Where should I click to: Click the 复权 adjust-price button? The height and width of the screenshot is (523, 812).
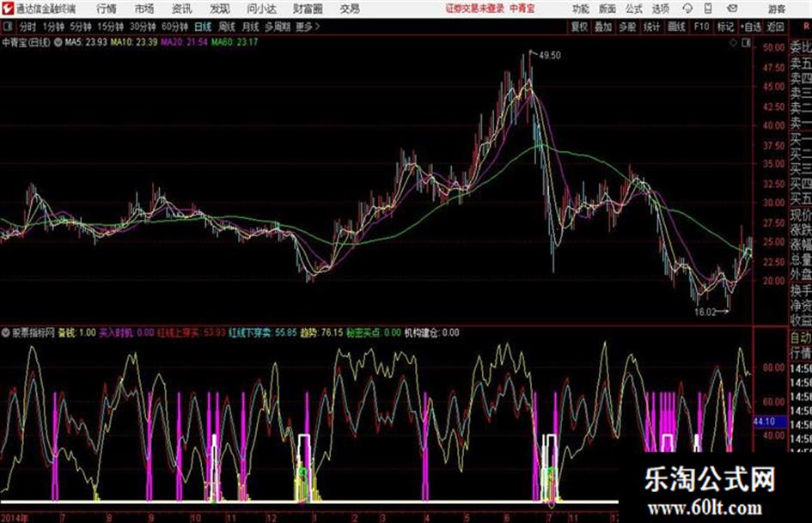point(579,27)
